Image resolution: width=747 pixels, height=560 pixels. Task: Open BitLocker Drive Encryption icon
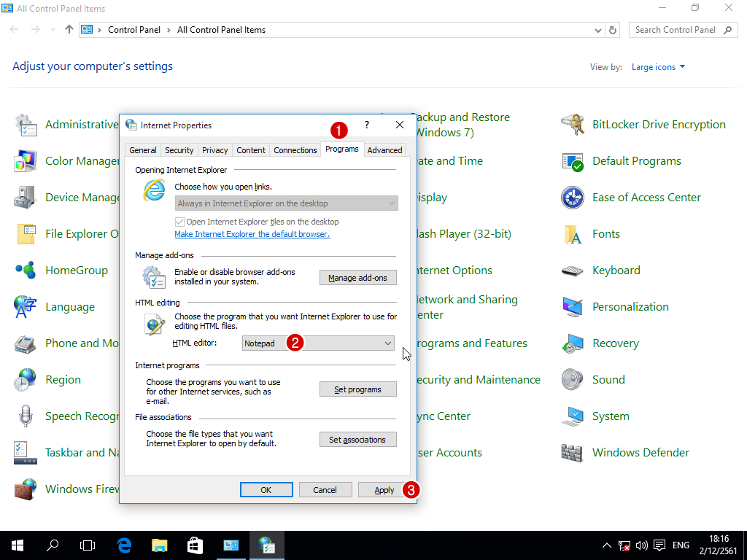pos(572,125)
